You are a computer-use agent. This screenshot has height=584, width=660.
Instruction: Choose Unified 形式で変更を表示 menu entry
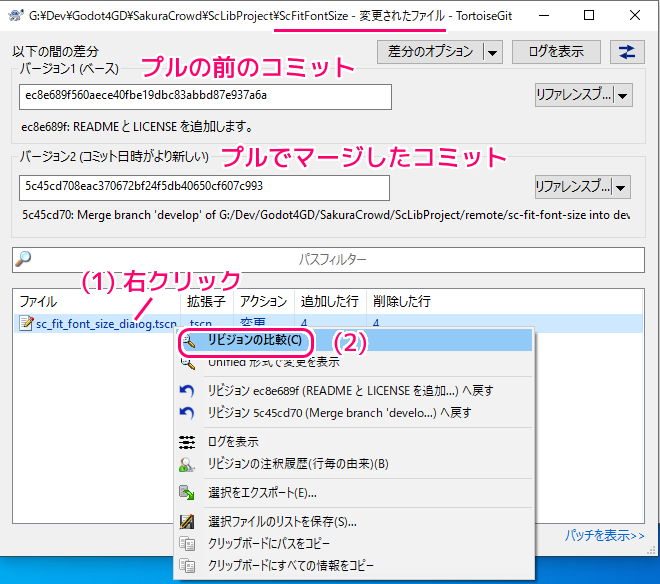click(x=354, y=362)
